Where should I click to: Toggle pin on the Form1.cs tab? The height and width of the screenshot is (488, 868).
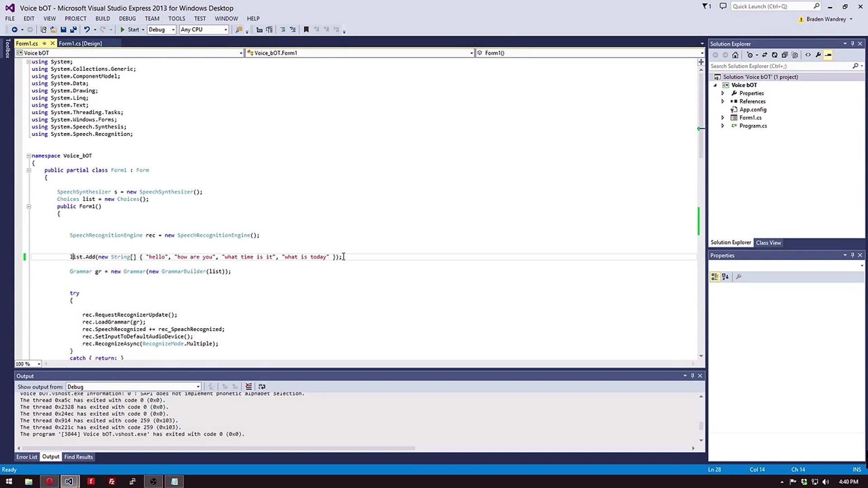point(44,43)
